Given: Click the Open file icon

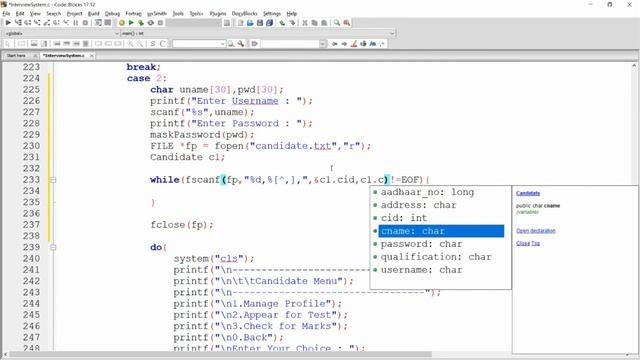Looking at the screenshot, I should [250, 23].
